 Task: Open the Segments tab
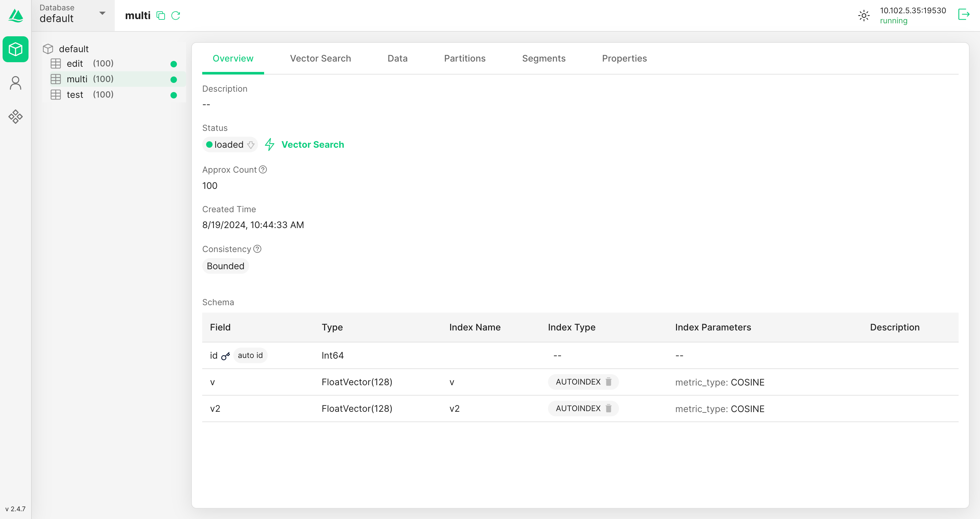544,58
